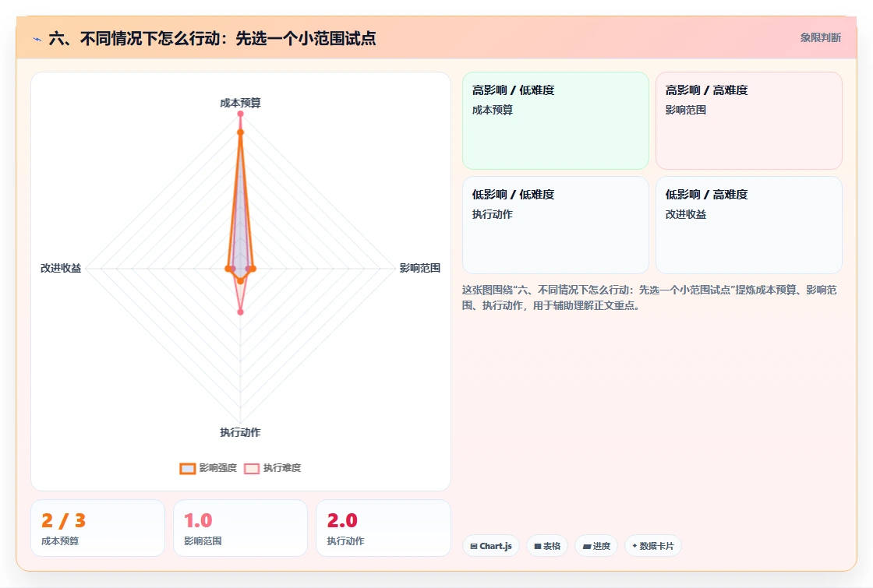Click 影响范围 text in the pink card
873x588 pixels.
[686, 110]
